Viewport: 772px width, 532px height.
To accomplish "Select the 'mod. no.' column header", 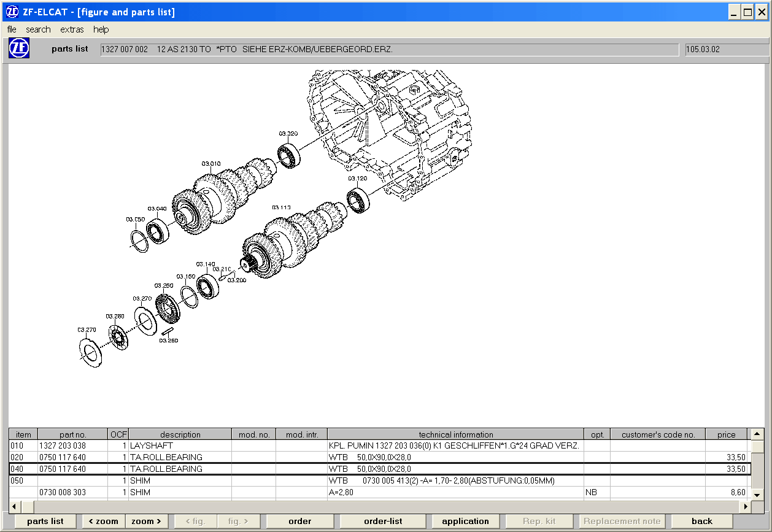I will point(254,434).
